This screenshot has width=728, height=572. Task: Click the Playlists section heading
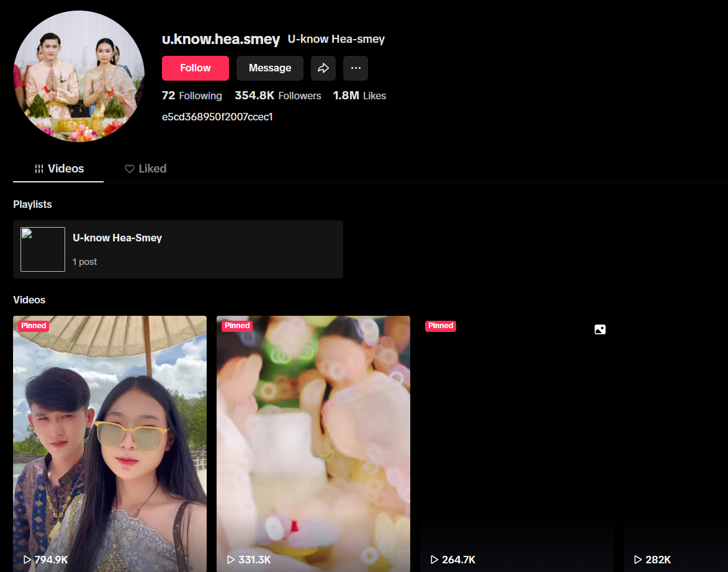point(32,204)
